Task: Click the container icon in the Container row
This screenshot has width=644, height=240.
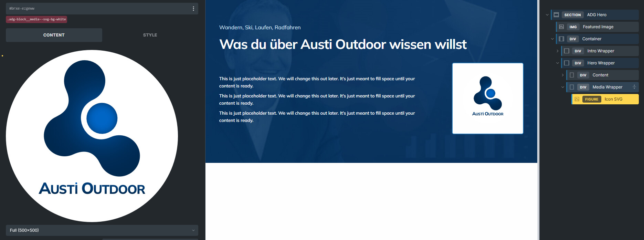Action: [561, 39]
